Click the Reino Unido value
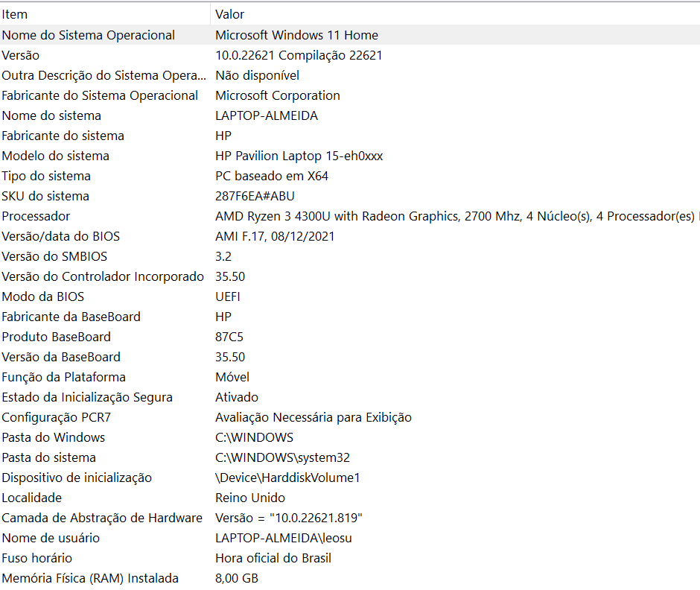 coord(250,497)
